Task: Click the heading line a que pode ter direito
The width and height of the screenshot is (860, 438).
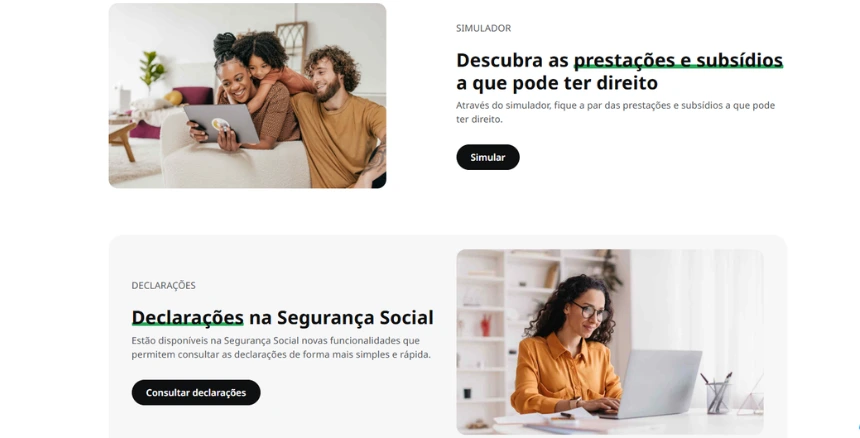Action: click(x=557, y=83)
